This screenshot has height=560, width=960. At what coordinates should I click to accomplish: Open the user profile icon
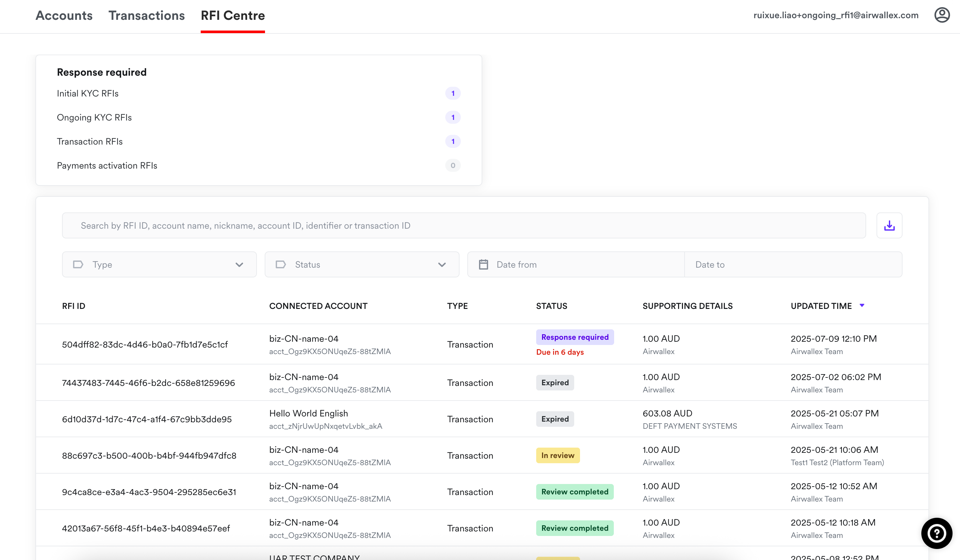click(942, 15)
